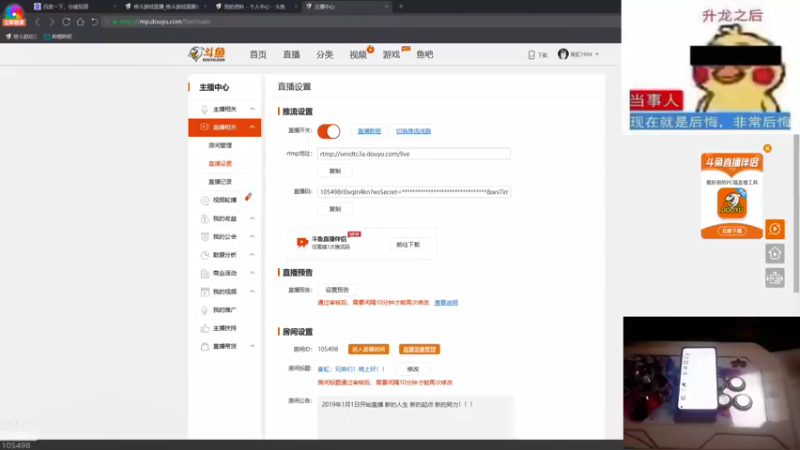800x450 pixels.
Task: Collapse the 直播相关 section chevron
Action: point(252,127)
